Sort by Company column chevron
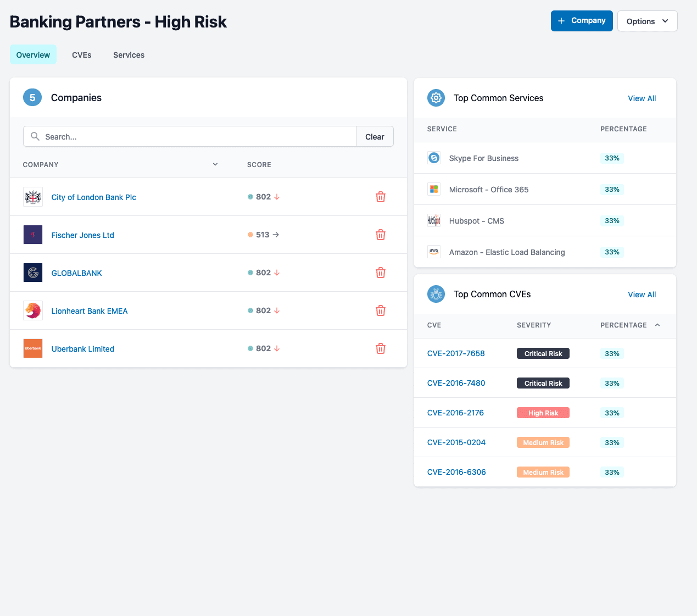The height and width of the screenshot is (616, 697). pos(215,164)
